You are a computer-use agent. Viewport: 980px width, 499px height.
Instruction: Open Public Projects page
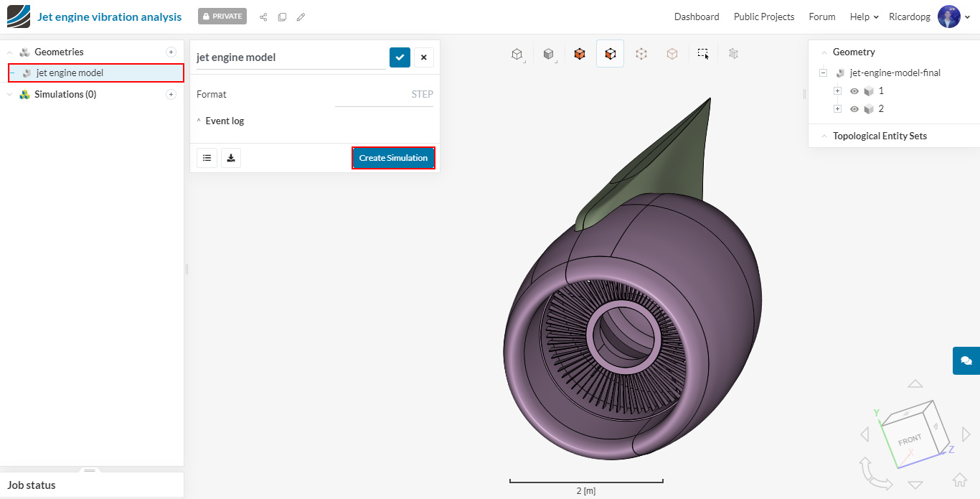point(764,17)
